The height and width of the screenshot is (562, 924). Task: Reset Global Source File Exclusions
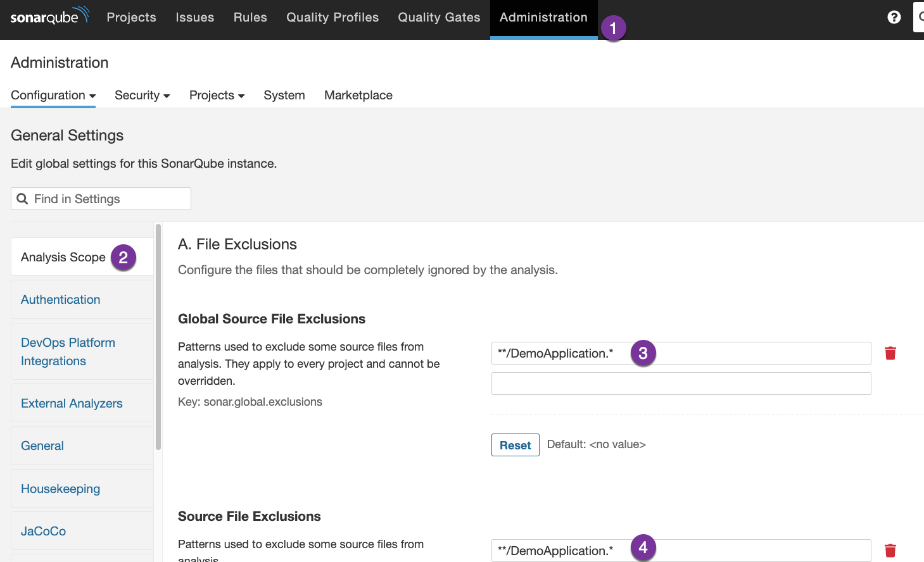click(515, 445)
